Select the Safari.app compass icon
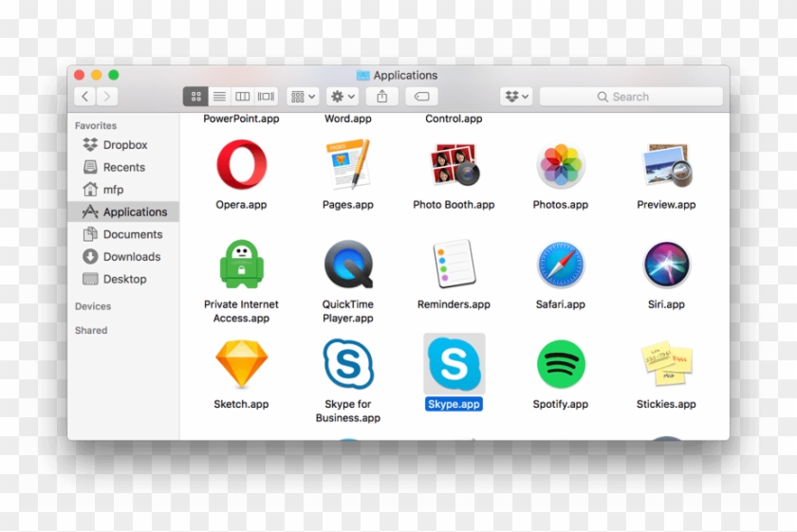Image resolution: width=797 pixels, height=532 pixels. (x=561, y=265)
